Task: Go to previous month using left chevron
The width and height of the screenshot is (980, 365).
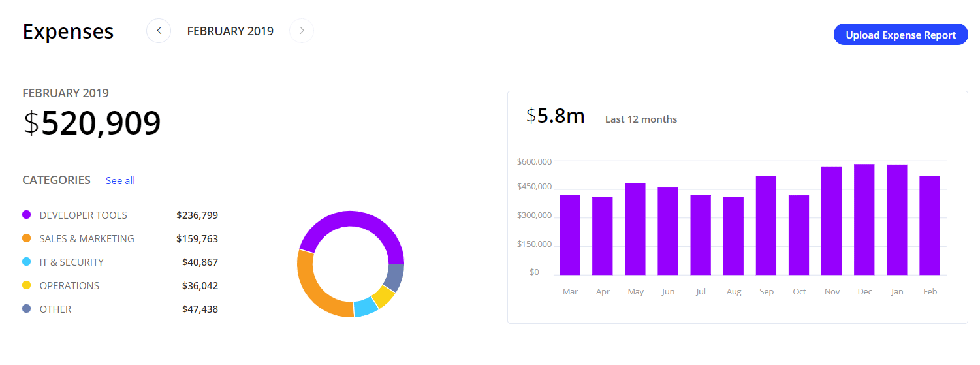Action: tap(159, 31)
